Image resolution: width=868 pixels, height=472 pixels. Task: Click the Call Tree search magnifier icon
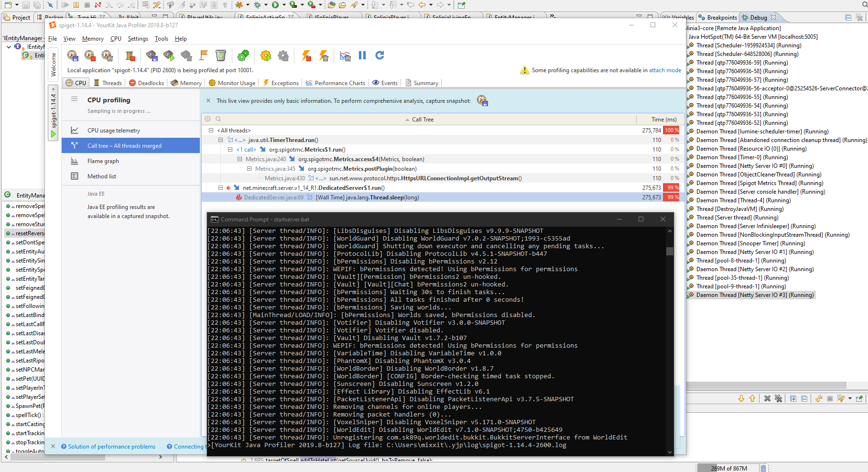[218, 119]
